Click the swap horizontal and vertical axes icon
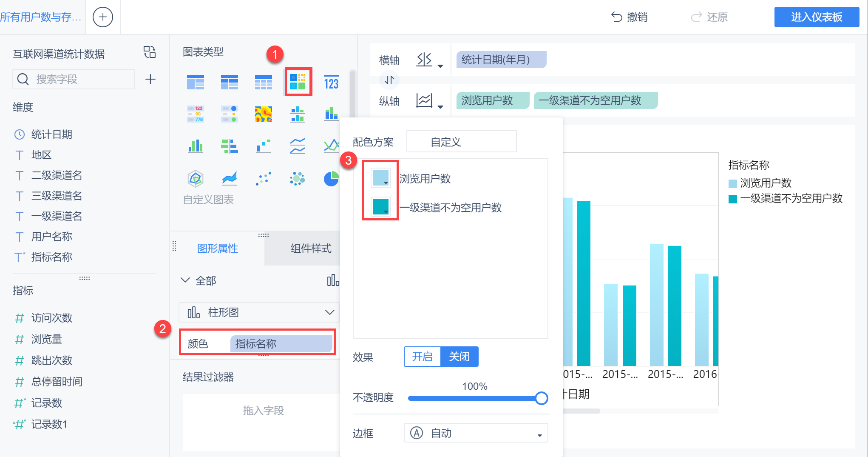The height and width of the screenshot is (457, 868). (389, 80)
